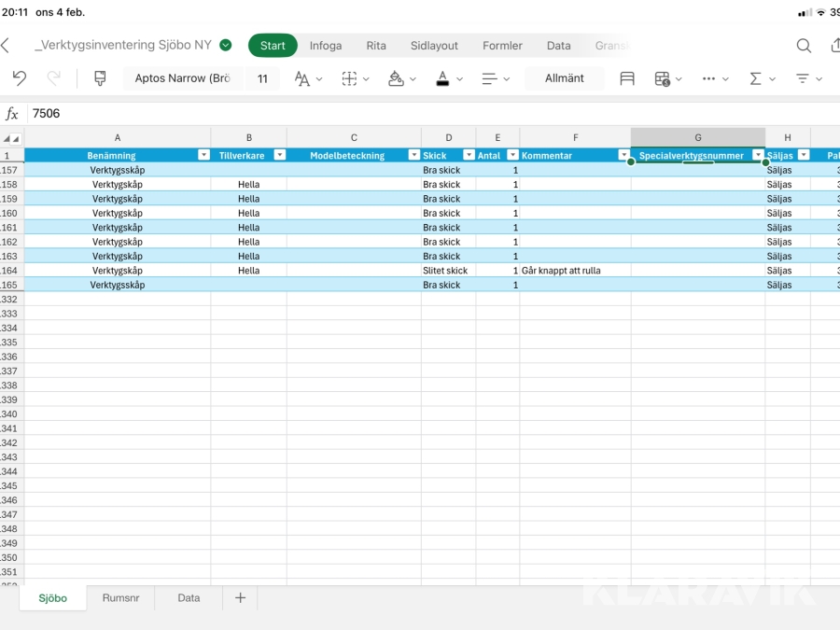Open the Rumsnr sheet tab
This screenshot has width=840, height=630.
point(120,598)
